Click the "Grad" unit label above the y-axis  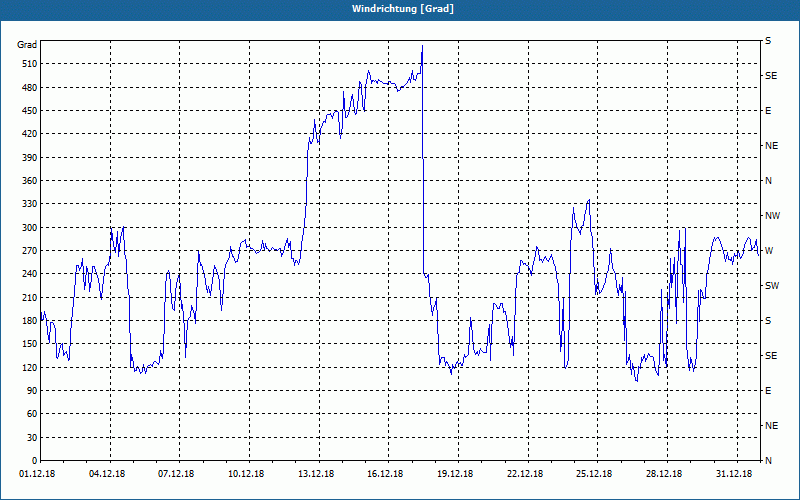[27, 45]
